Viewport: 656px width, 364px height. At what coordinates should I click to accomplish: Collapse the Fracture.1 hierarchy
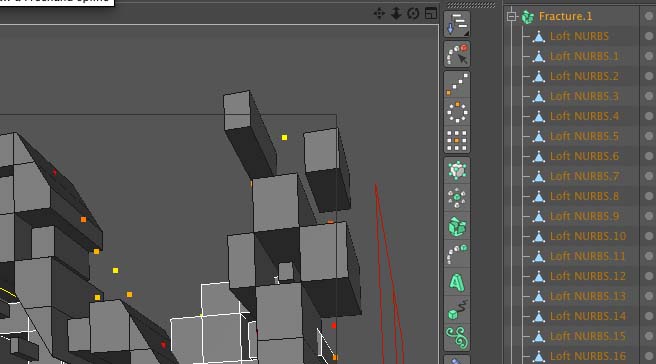(x=511, y=17)
